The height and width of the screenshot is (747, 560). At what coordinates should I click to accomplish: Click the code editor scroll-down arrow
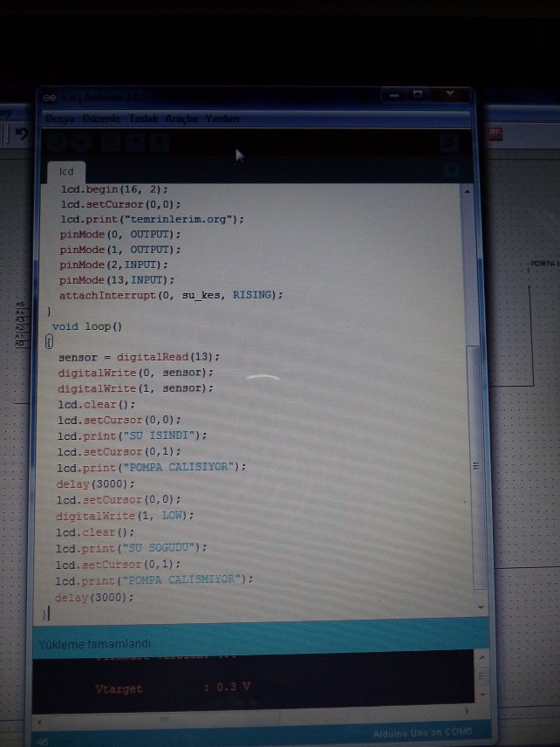click(x=480, y=607)
